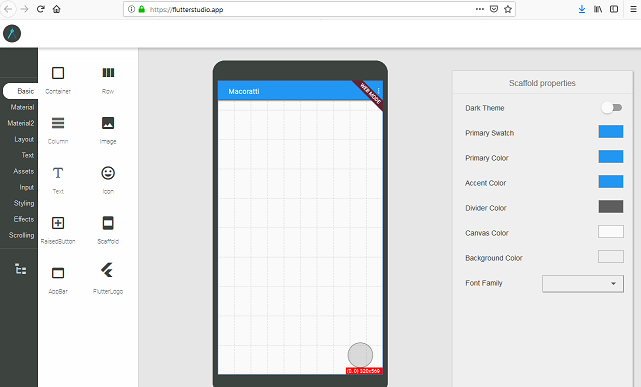Click the Macoratti app bar title
This screenshot has height=387, width=641.
click(244, 91)
